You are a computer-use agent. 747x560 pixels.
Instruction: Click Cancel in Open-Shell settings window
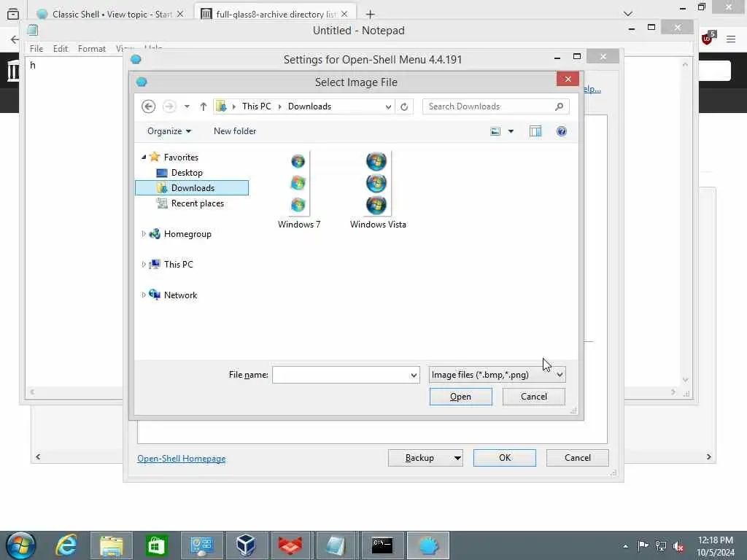[578, 458]
